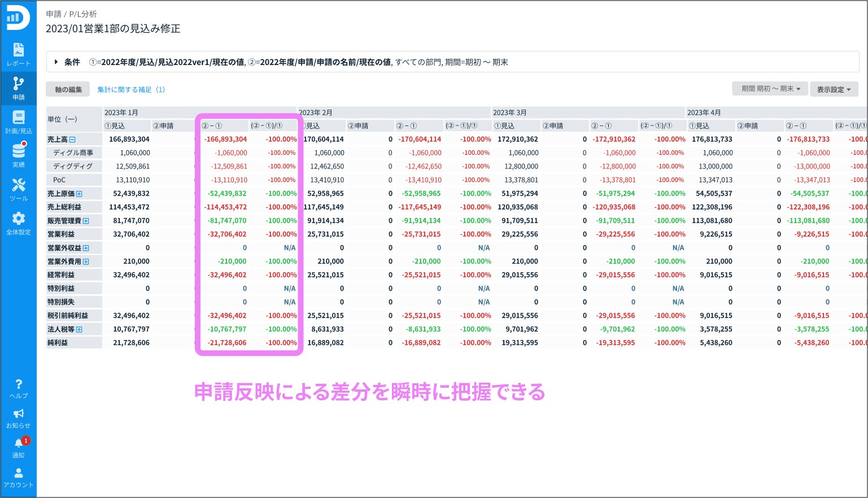View お知らせ megaphone announcements
This screenshot has height=498, width=868.
point(19,417)
